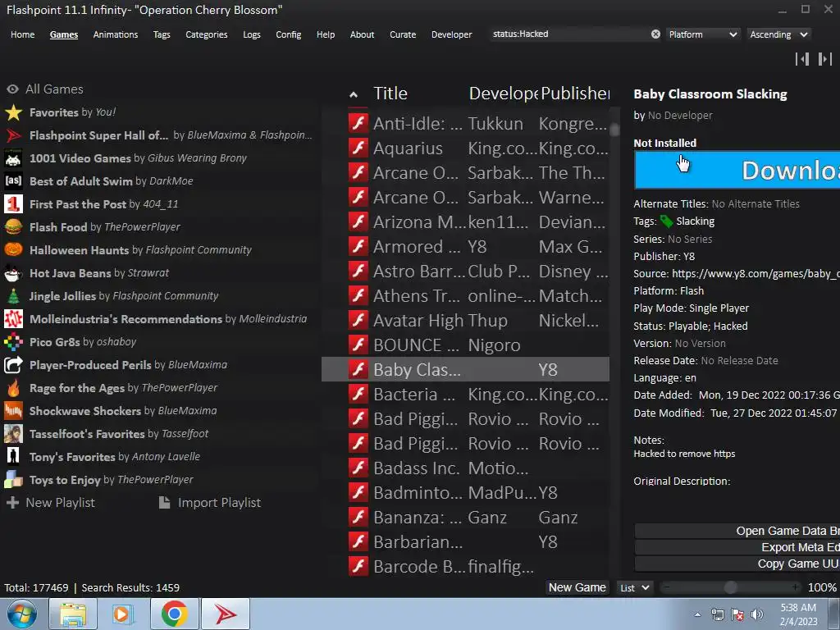
Task: Open the Animations tab
Action: coord(116,34)
